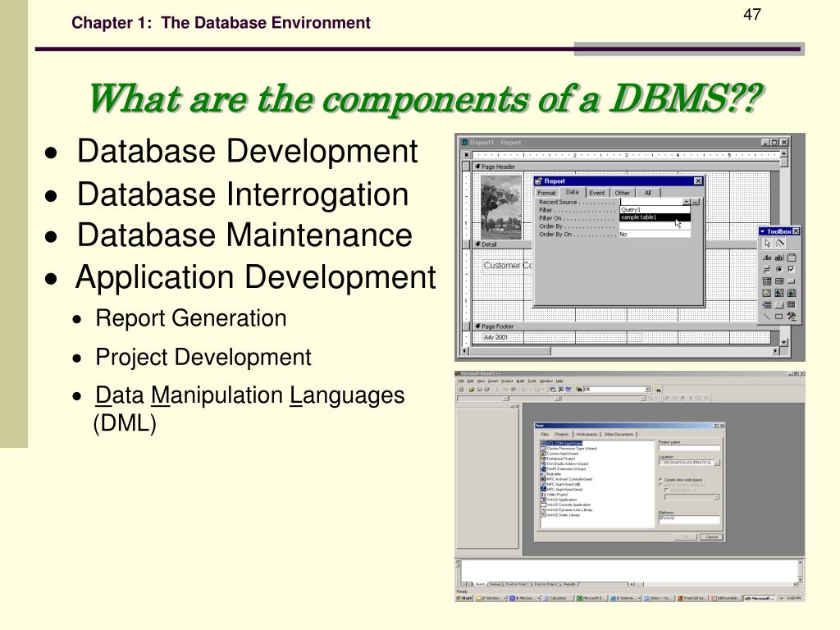Open Other Documents tab in New dialog
This screenshot has height=630, width=840.
point(619,434)
